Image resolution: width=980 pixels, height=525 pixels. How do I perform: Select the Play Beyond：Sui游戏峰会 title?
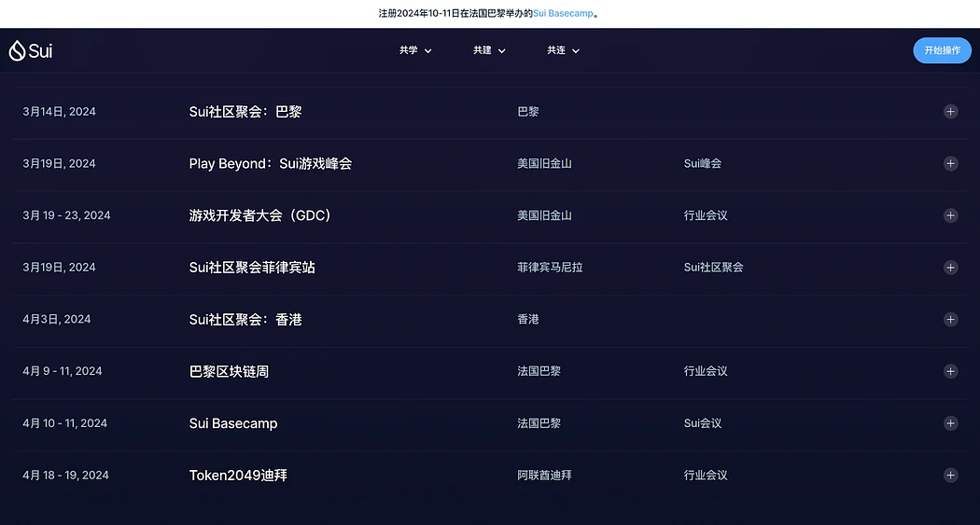[x=271, y=163]
